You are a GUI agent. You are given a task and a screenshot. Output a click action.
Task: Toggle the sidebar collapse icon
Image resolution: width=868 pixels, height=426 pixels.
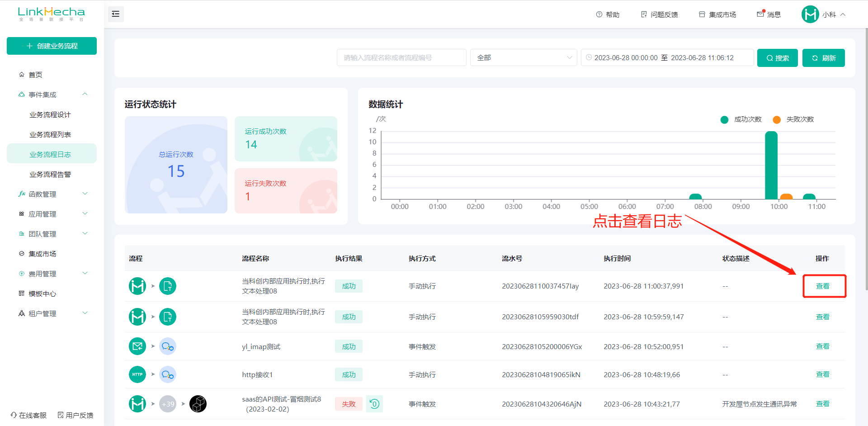pos(116,14)
